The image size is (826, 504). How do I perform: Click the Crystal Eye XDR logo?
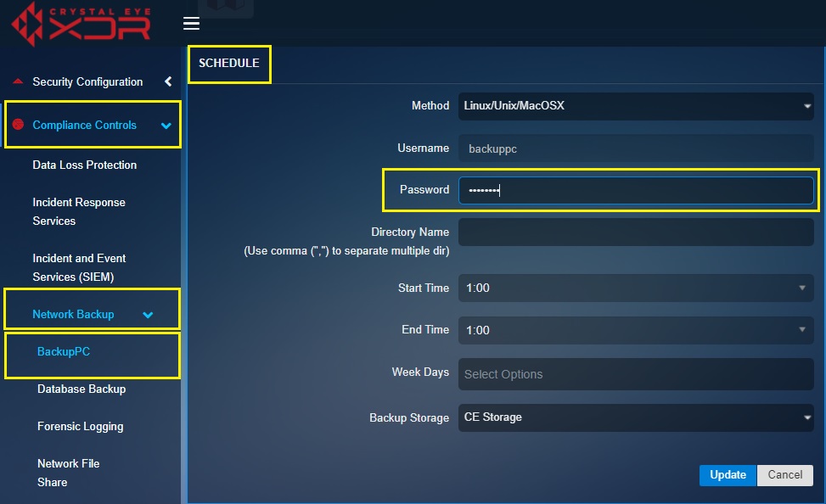(x=81, y=25)
